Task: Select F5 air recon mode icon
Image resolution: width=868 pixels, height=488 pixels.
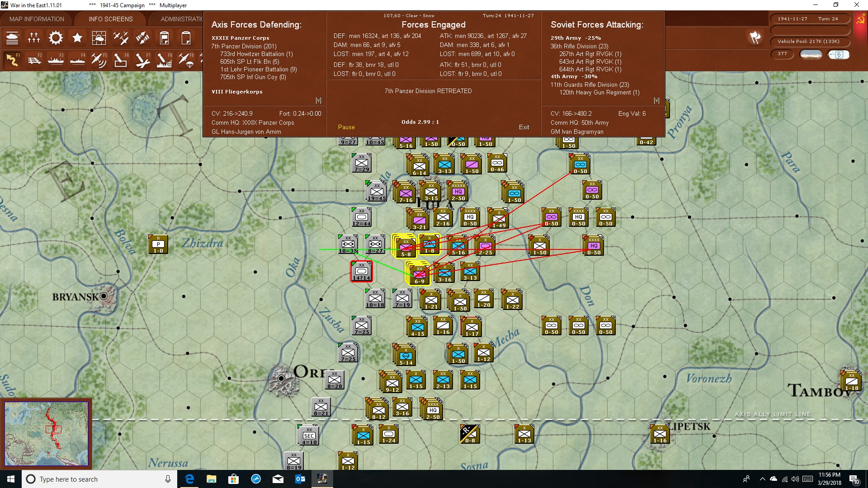Action: [99, 60]
